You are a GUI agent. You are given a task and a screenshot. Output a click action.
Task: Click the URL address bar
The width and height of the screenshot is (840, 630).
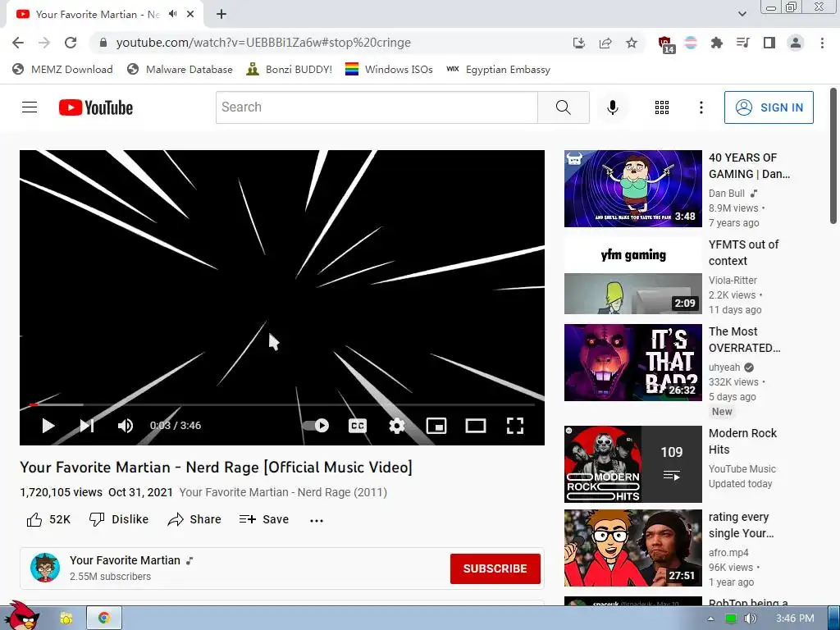pos(332,43)
